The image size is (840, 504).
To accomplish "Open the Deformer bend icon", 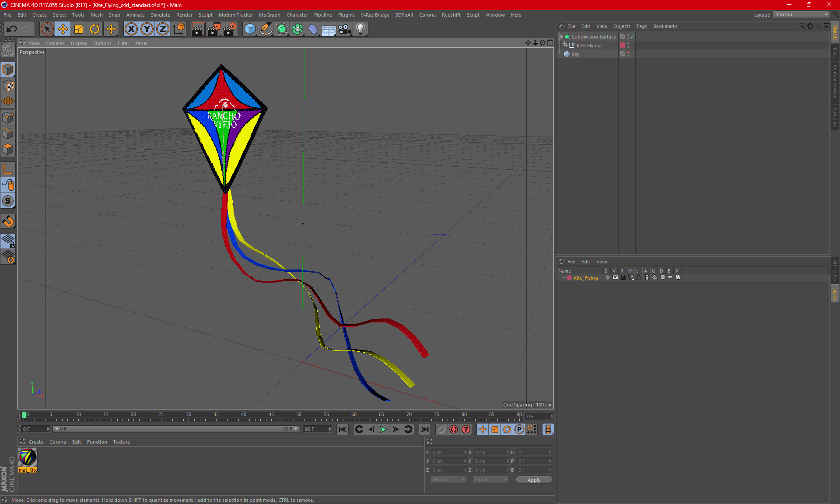I will click(313, 29).
